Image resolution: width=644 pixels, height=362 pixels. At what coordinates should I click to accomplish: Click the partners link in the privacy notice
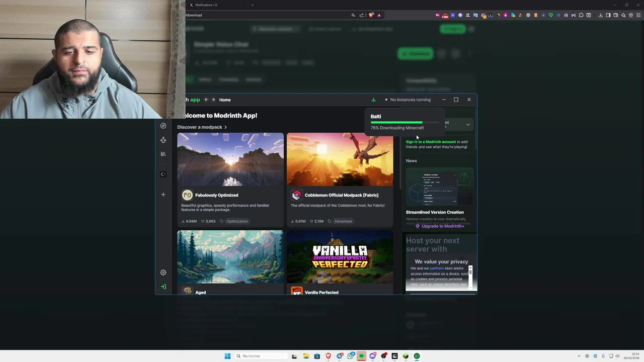click(437, 268)
